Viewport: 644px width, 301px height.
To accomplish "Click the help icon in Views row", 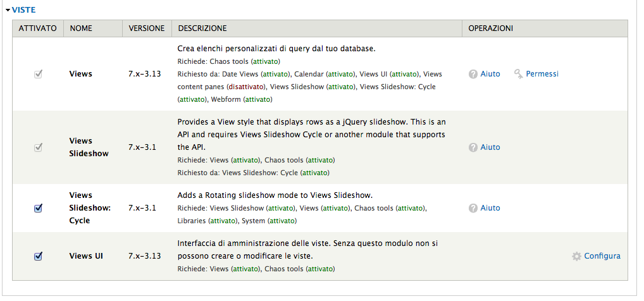I will point(473,74).
